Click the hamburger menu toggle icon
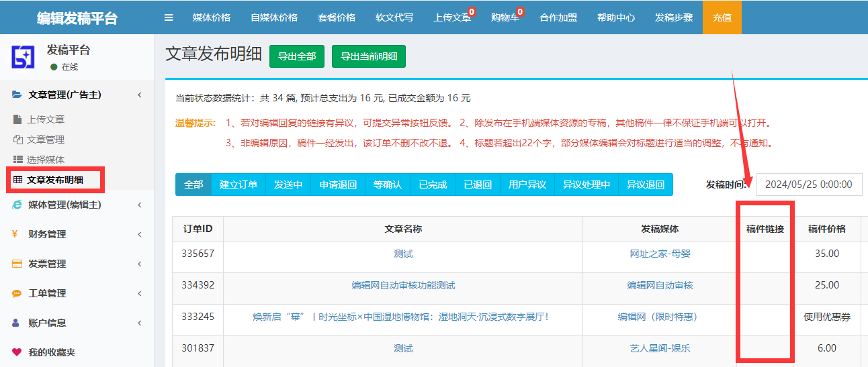This screenshot has width=868, height=367. click(169, 17)
